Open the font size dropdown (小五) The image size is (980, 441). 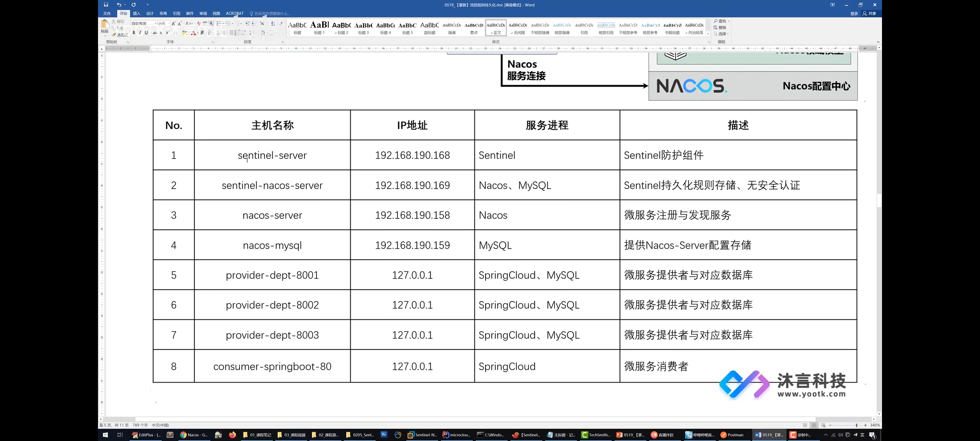tap(169, 23)
